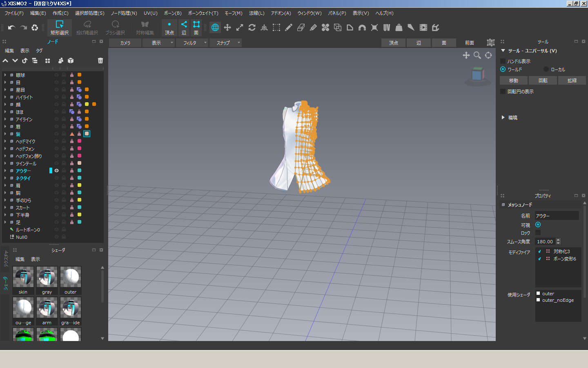The width and height of the screenshot is (588, 368).
Task: Delete node using trash icon
Action: point(100,61)
